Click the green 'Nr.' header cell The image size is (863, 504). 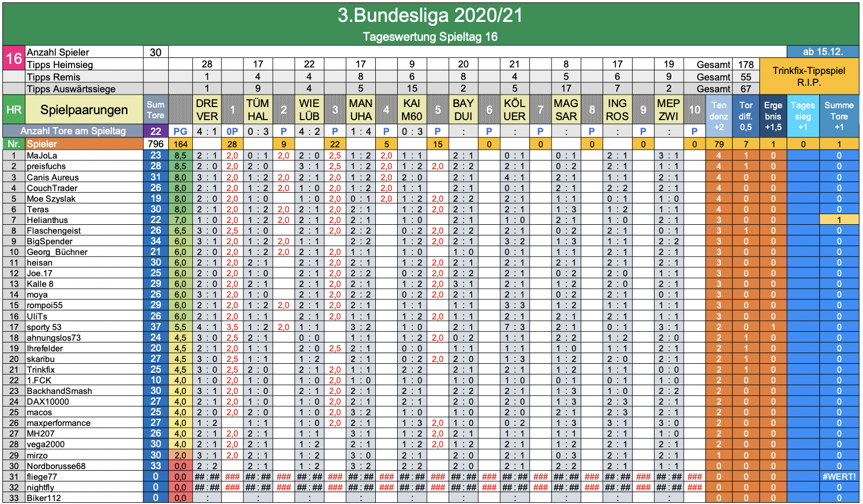coord(14,144)
